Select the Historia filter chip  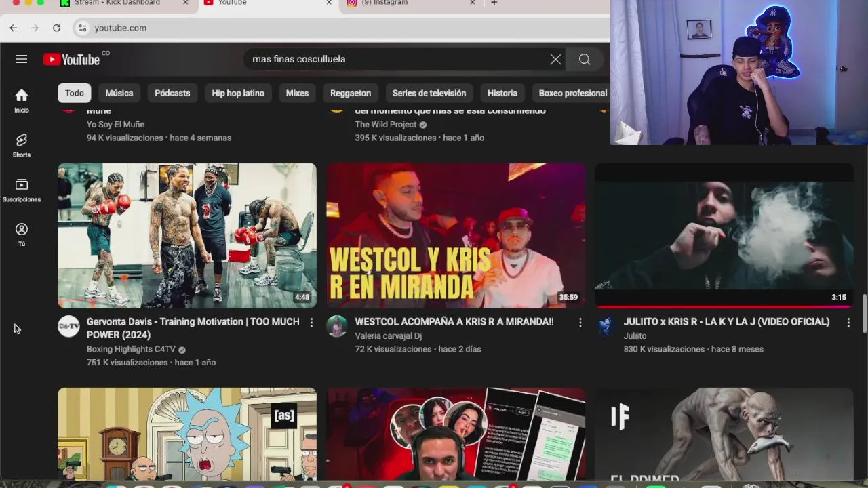coord(502,93)
